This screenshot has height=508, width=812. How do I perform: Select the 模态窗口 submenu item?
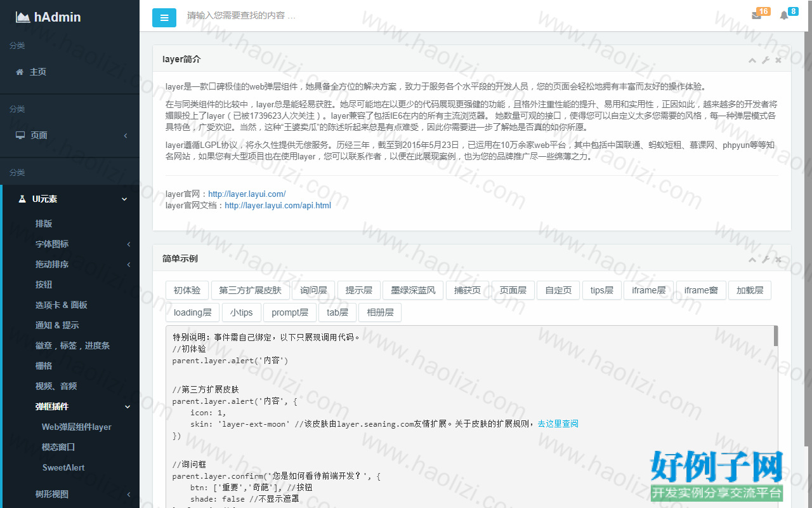(x=58, y=447)
